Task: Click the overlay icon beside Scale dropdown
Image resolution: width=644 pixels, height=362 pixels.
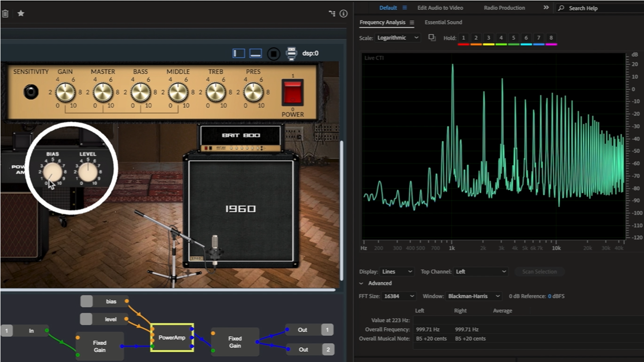Action: point(432,38)
